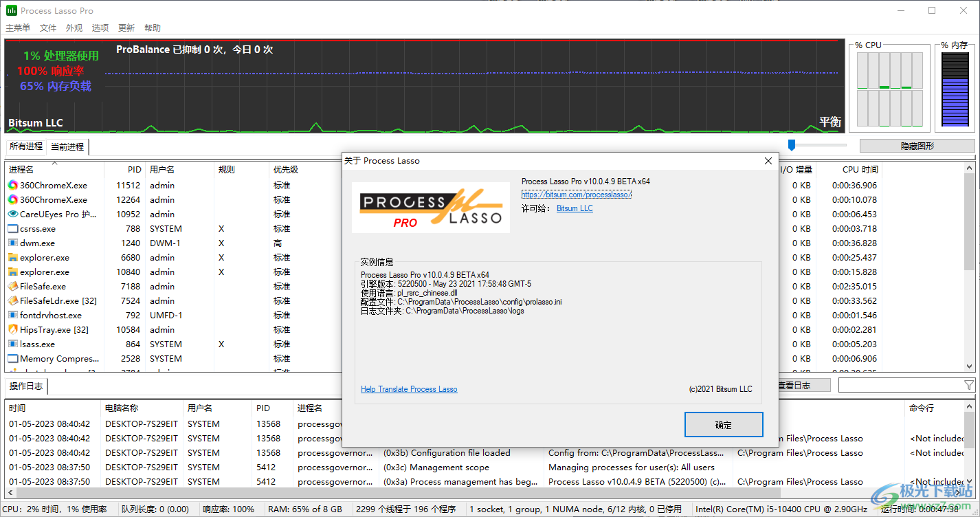Click the 隐藏图形 button
Screen dimensions: 980x517
917,146
